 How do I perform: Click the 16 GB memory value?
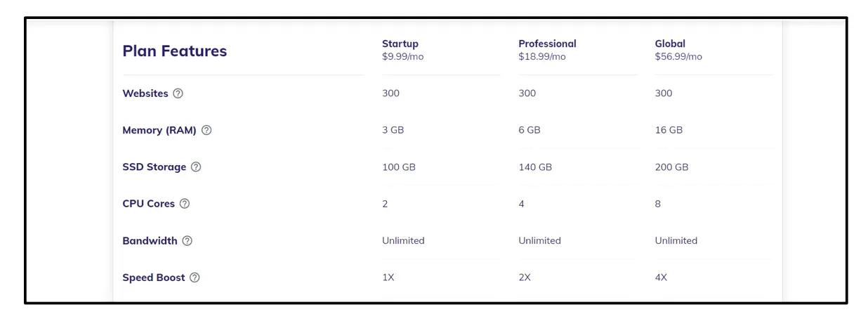pyautogui.click(x=669, y=130)
